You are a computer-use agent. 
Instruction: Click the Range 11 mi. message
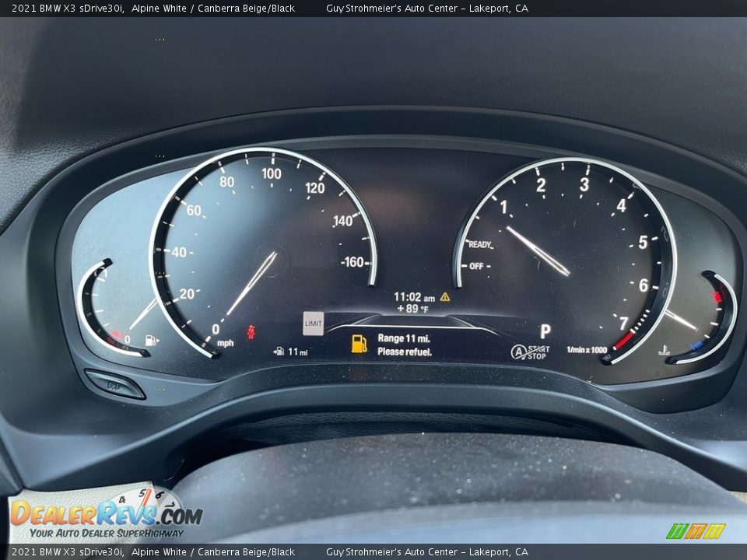(x=404, y=338)
